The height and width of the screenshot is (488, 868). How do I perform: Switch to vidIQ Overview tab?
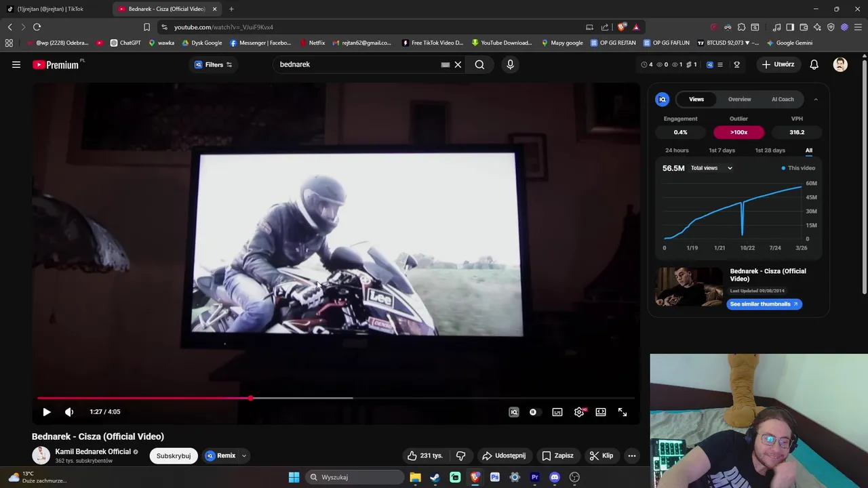click(x=739, y=99)
